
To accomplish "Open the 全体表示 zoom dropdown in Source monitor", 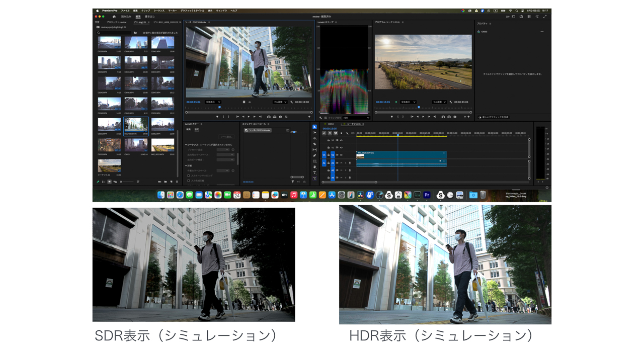I will point(213,102).
